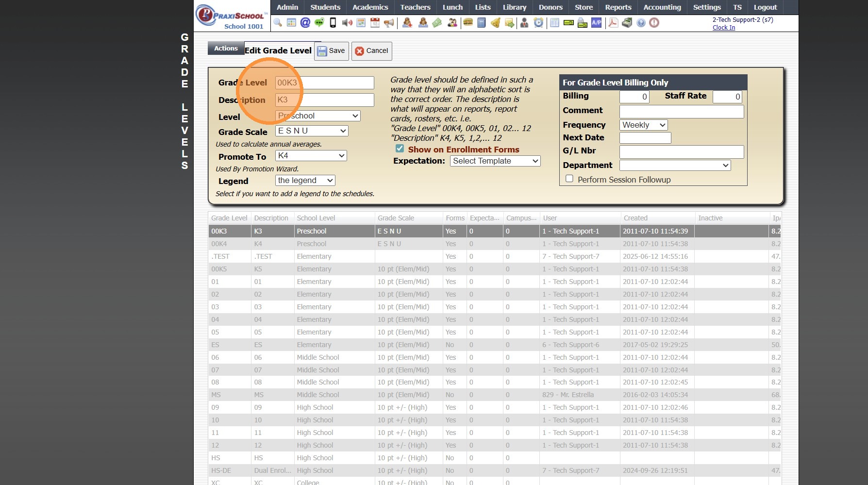The image size is (868, 485).
Task: Open the Academics menu
Action: point(370,7)
